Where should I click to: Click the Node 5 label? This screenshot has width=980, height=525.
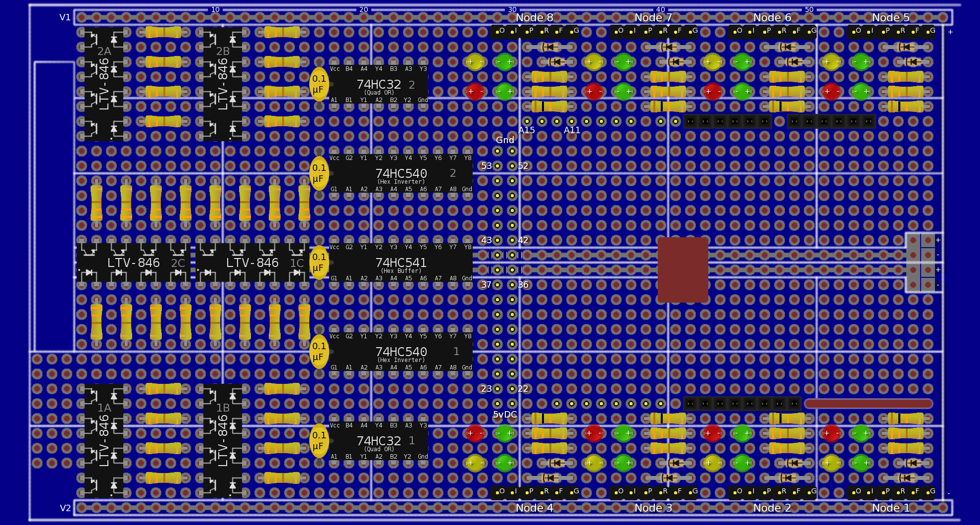(891, 17)
